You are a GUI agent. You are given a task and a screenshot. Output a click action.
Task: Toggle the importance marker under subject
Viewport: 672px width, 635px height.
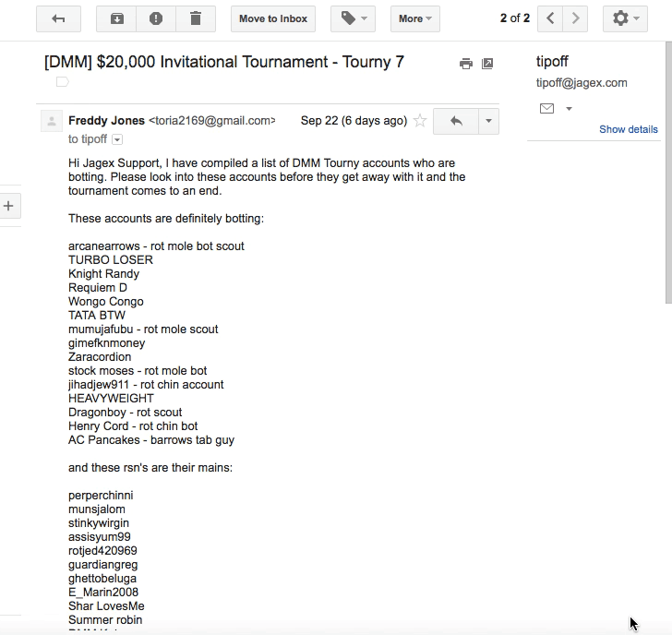coord(63,81)
